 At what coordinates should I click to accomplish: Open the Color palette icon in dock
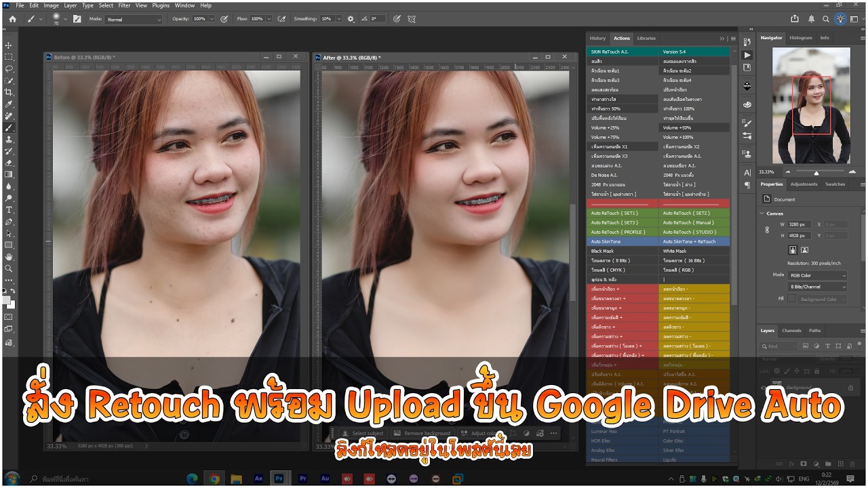point(747,105)
